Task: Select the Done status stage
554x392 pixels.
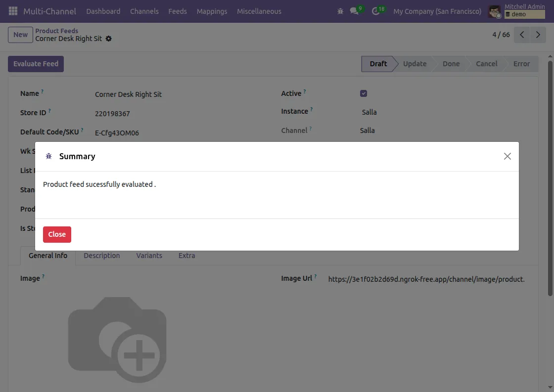Action: pyautogui.click(x=451, y=64)
